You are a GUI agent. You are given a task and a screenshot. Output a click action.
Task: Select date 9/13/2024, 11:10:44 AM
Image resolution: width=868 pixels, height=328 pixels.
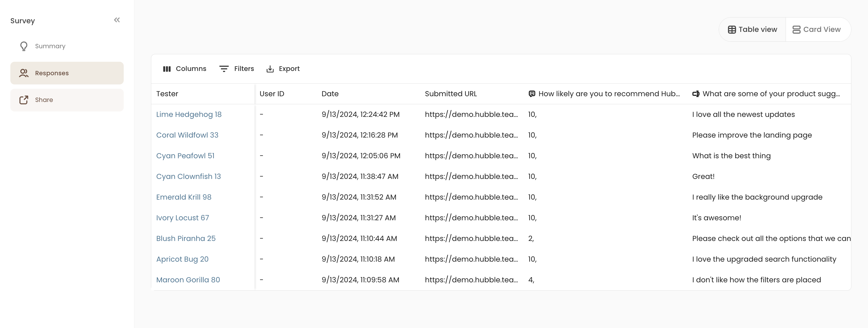point(359,238)
